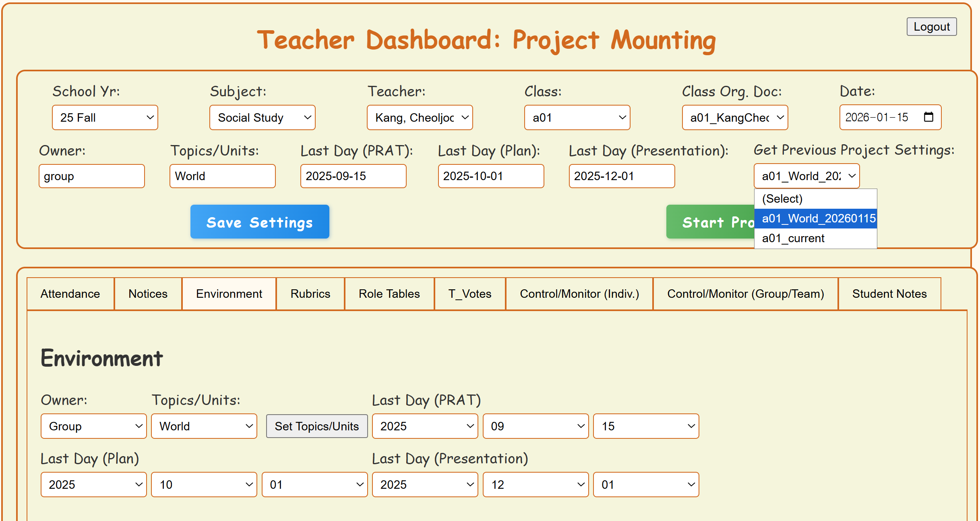
Task: Open the date picker calendar icon
Action: click(x=928, y=117)
